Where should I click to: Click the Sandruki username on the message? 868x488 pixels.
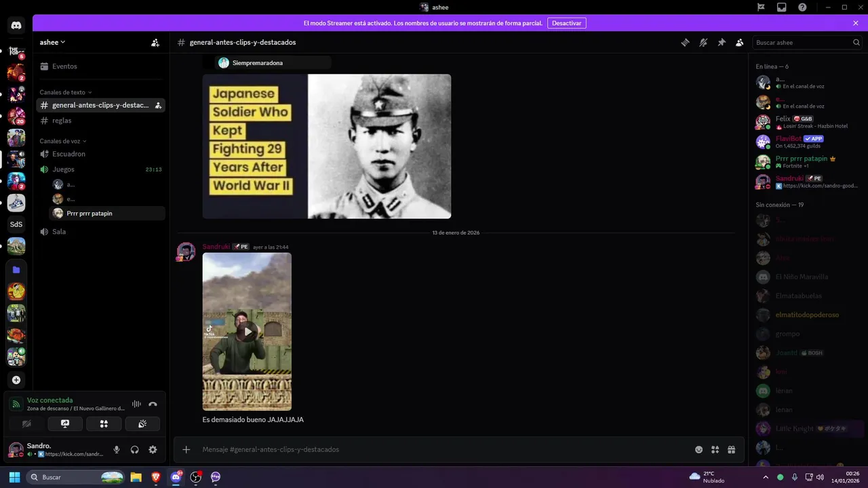(216, 247)
